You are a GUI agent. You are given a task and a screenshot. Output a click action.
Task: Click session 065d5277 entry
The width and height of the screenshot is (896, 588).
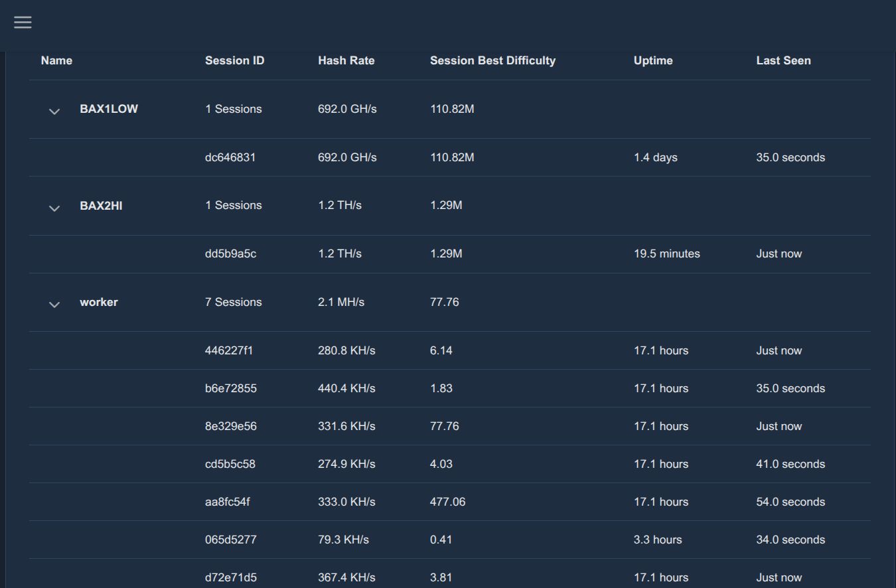pyautogui.click(x=230, y=540)
